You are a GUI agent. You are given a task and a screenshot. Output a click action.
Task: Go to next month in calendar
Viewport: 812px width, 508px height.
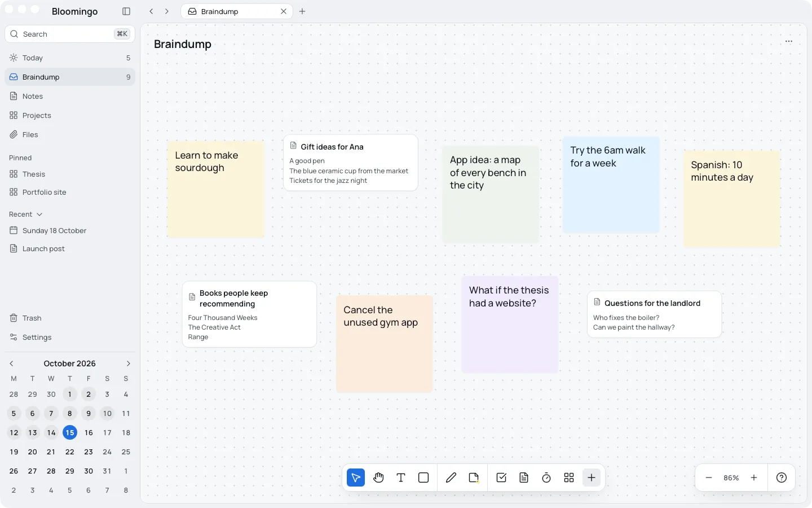(x=128, y=364)
